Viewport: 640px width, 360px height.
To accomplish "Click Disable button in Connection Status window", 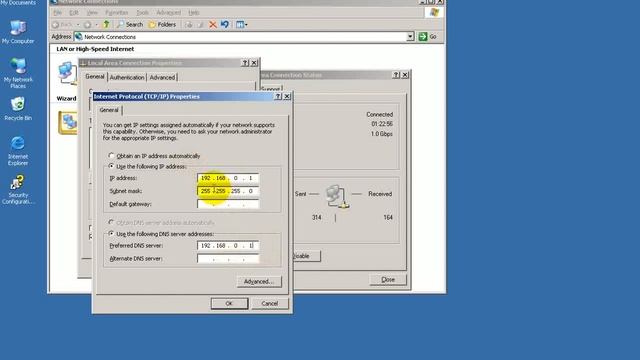I will tap(306, 256).
